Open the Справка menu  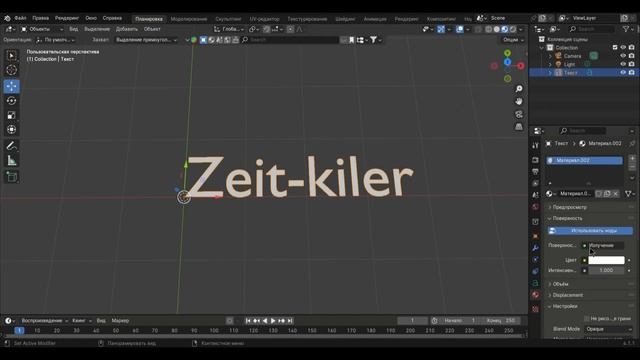click(x=112, y=18)
